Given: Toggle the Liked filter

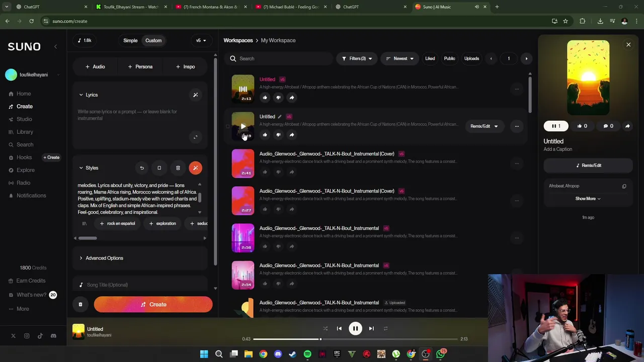Looking at the screenshot, I should coord(430,58).
